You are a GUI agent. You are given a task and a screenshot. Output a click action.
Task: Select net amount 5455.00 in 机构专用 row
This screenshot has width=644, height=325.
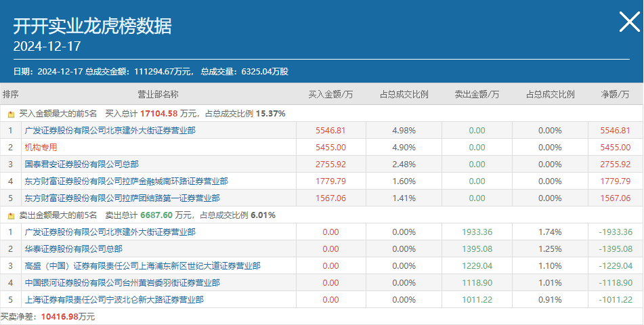coord(616,148)
